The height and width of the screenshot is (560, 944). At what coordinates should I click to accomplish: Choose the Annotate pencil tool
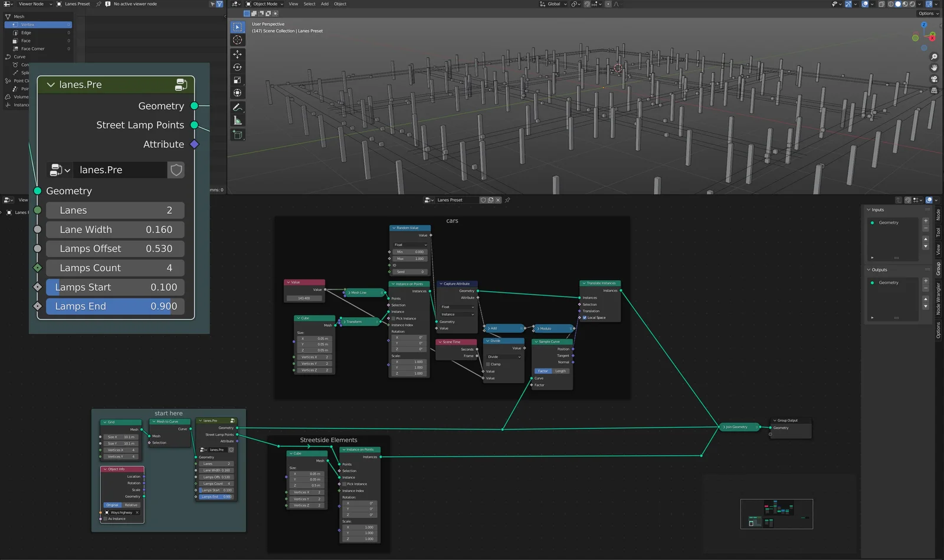coord(237,107)
